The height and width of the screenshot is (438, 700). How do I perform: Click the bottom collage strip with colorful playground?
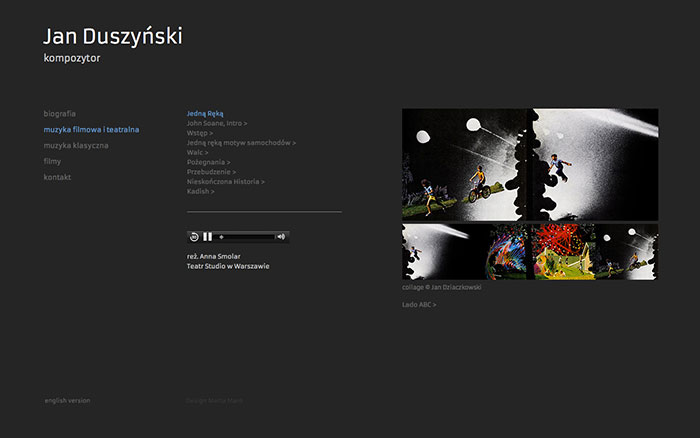coord(530,252)
